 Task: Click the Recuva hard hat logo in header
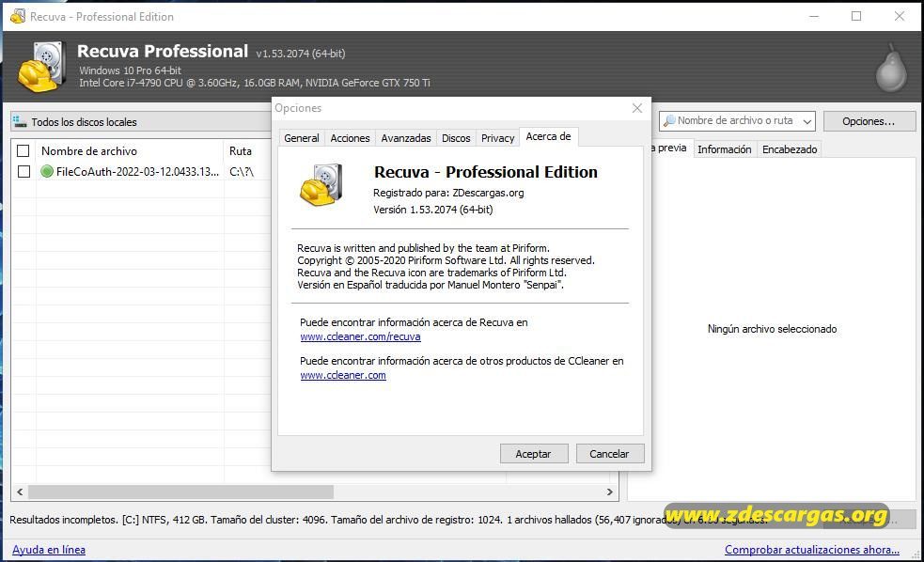click(x=41, y=66)
